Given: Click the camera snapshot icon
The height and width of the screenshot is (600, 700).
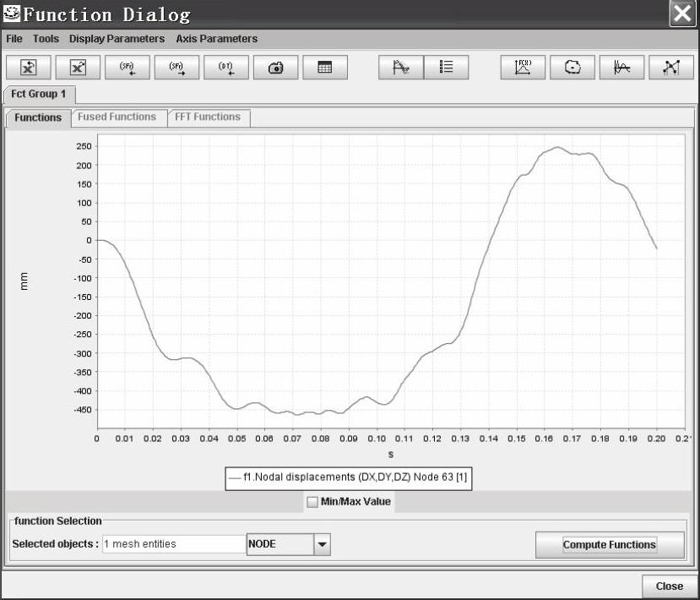Looking at the screenshot, I should [x=275, y=68].
